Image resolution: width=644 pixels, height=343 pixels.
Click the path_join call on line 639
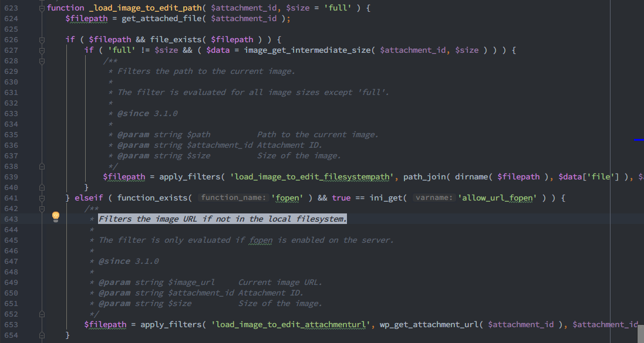click(424, 177)
